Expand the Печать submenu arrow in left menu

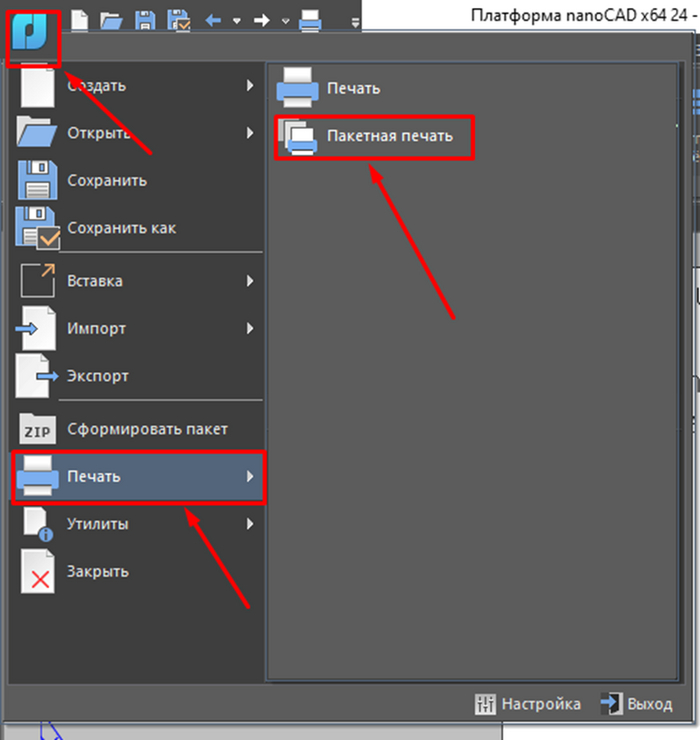(250, 477)
